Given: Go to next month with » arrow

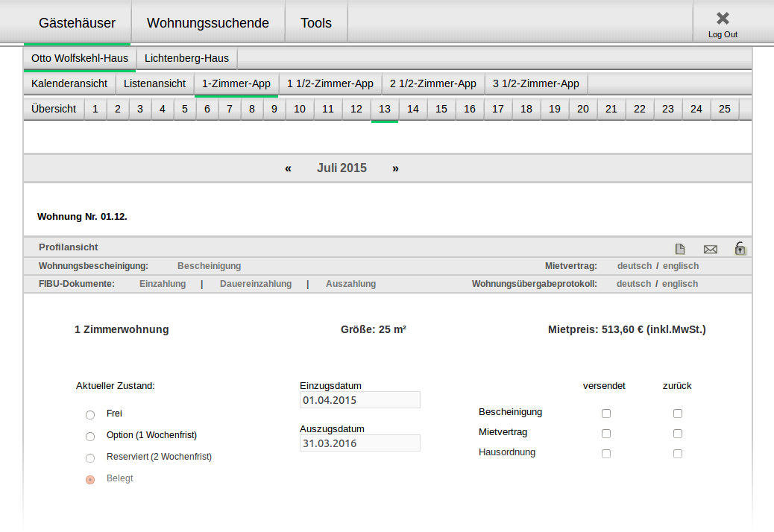Looking at the screenshot, I should tap(395, 168).
